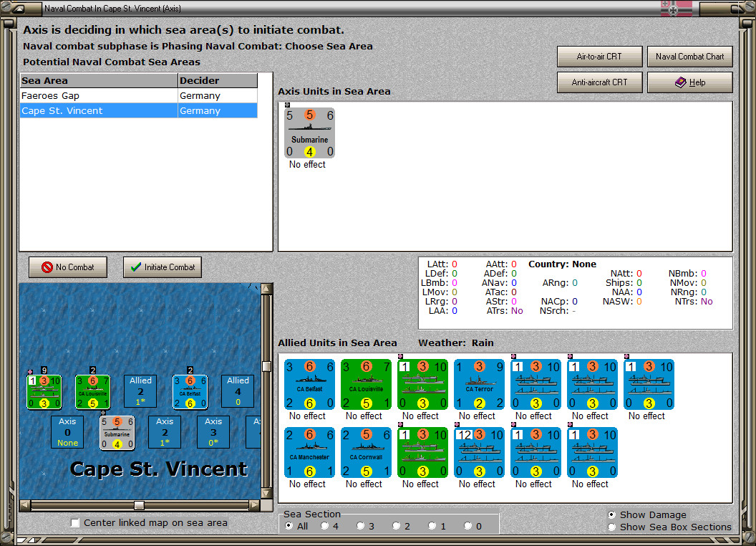Screen dimensions: 756x546
Task: Select Sea Section 1 option
Action: (x=432, y=526)
